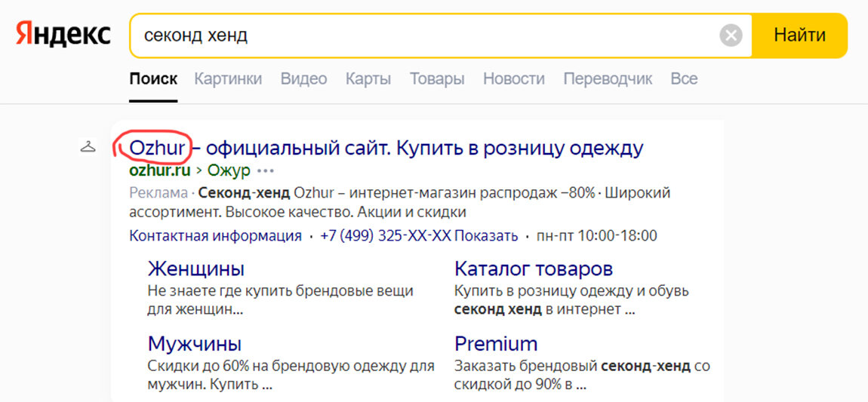The image size is (868, 402).
Task: Switch to the Картинки tab
Action: (x=228, y=79)
